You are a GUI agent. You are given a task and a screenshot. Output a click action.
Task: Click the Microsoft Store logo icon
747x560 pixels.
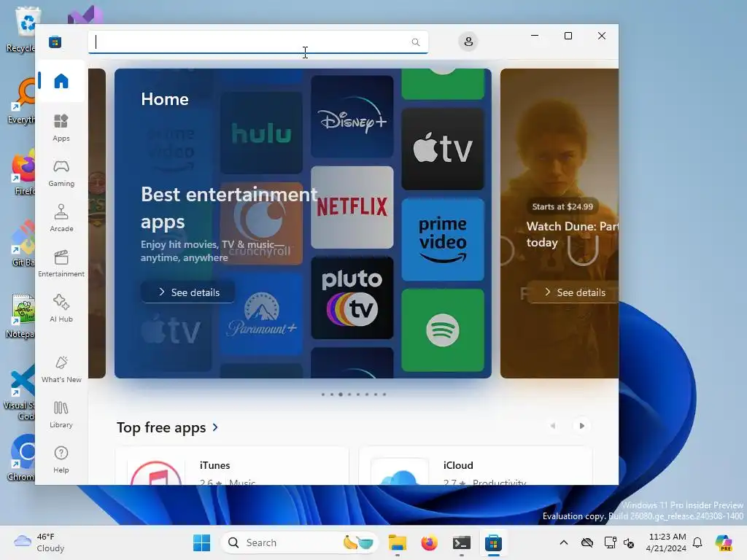[55, 42]
